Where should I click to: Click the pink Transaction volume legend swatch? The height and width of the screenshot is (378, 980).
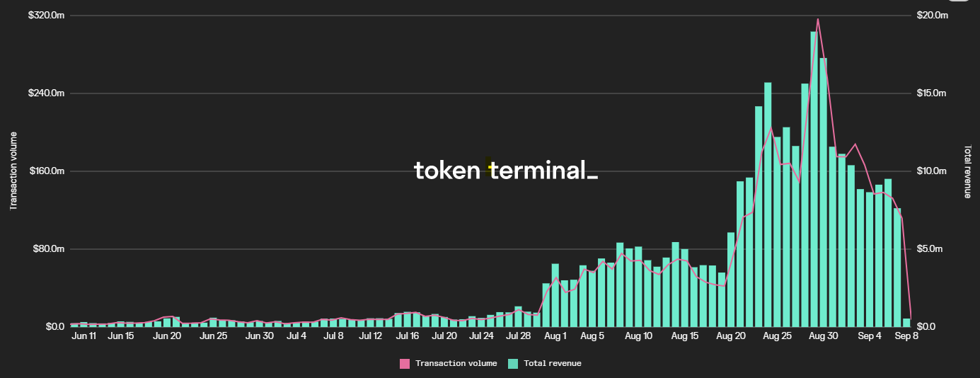coord(405,363)
